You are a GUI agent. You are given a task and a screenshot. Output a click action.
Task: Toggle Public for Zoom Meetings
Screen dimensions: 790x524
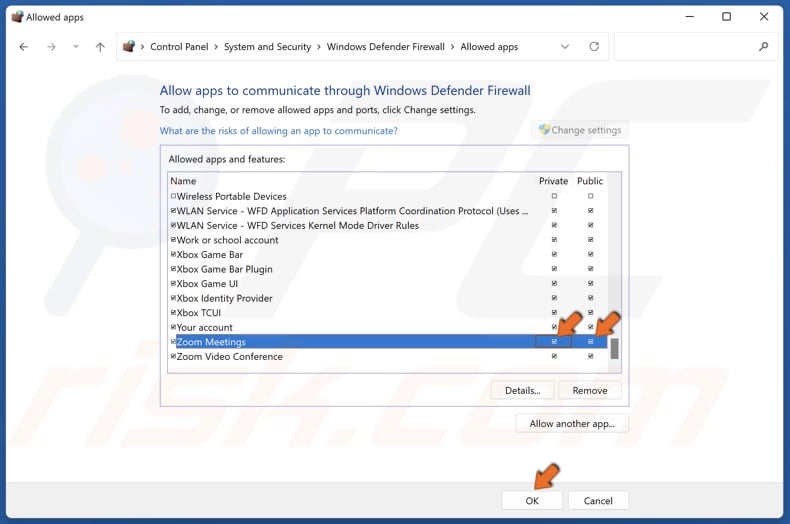pyautogui.click(x=590, y=342)
